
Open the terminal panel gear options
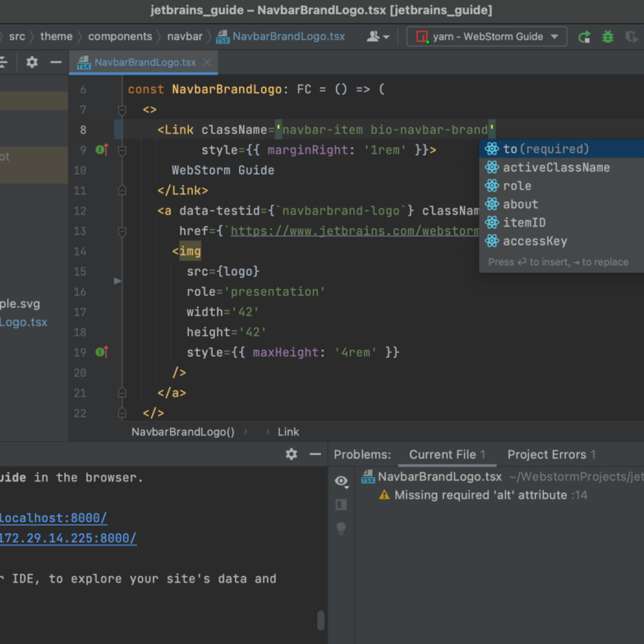[292, 454]
